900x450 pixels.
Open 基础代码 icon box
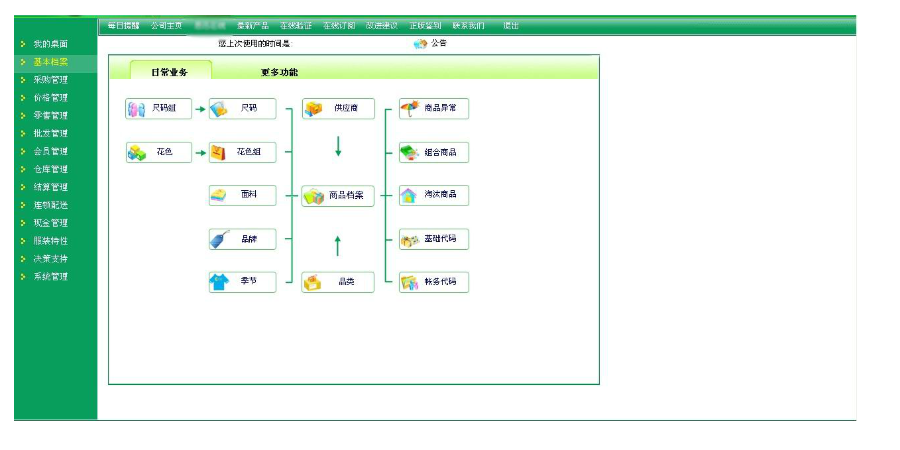[434, 239]
